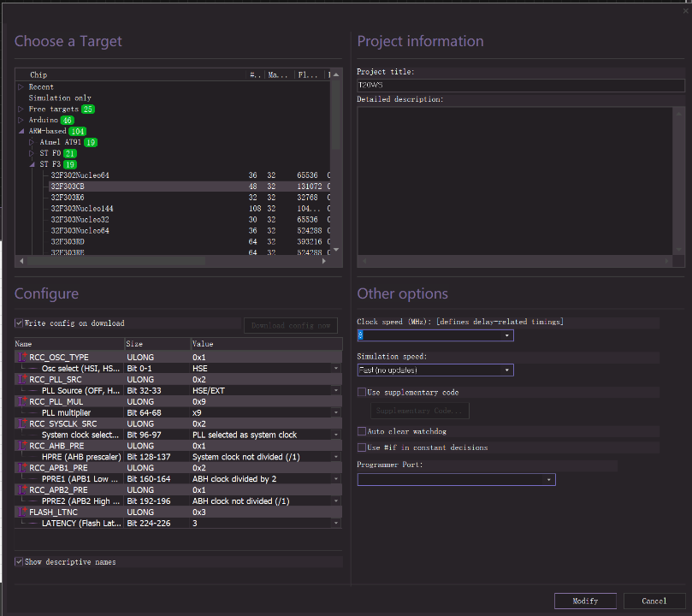Viewport: 692px width, 616px height.
Task: Click the chip list scroll down arrow
Action: [336, 249]
